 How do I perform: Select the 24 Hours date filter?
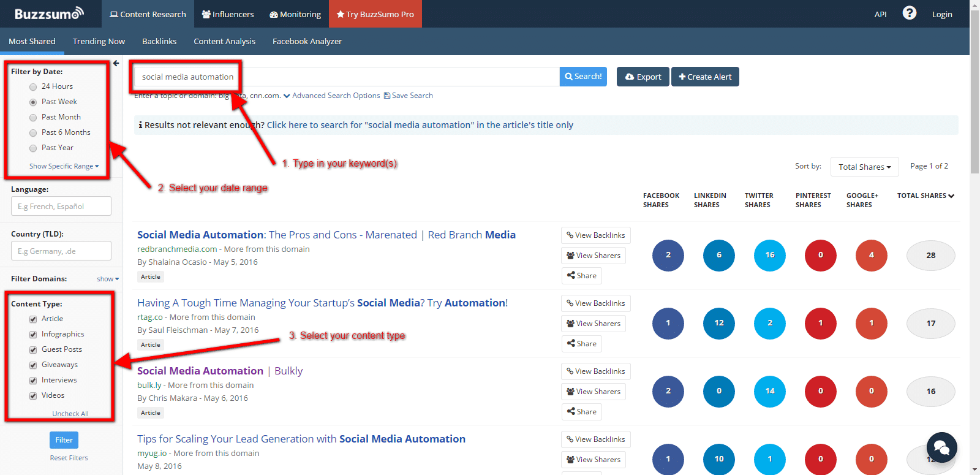pyautogui.click(x=33, y=87)
